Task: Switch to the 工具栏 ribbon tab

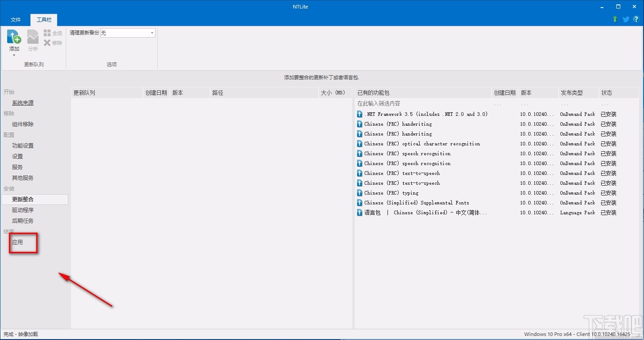Action: pos(43,20)
